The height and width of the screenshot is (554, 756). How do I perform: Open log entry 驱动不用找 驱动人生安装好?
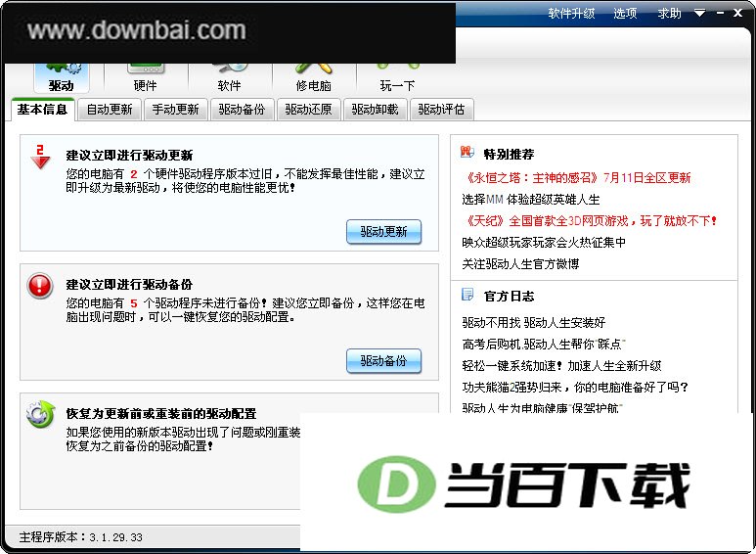pos(534,322)
